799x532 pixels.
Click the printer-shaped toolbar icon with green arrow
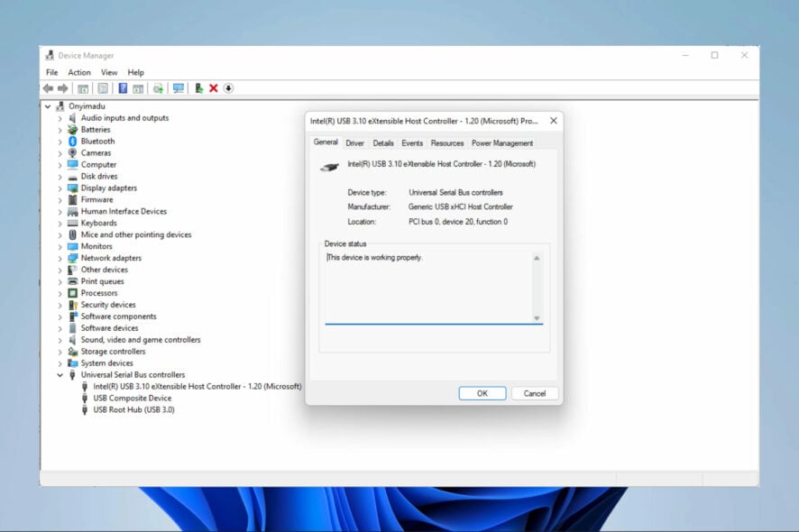click(x=158, y=88)
